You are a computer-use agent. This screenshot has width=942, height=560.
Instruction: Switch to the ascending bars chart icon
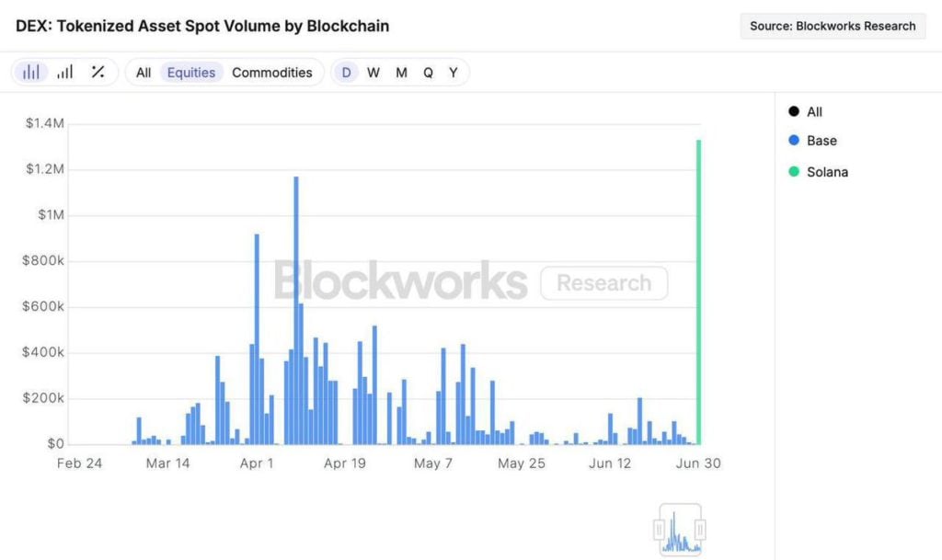click(x=64, y=73)
